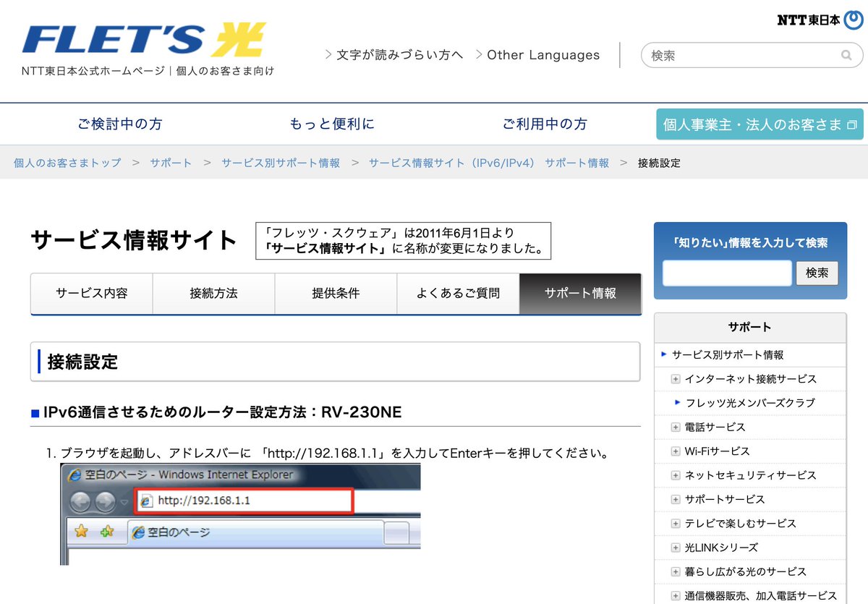The width and height of the screenshot is (868, 604).
Task: Open インターネット接続サービス sidebar link
Action: tap(751, 379)
